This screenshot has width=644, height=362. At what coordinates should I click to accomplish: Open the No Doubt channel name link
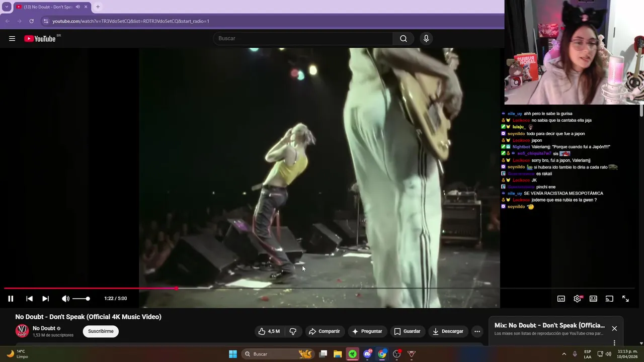pyautogui.click(x=44, y=328)
